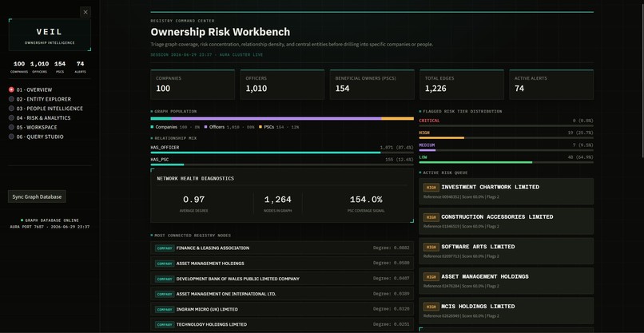Click COMPANY tag beside Technology Holdings Limited
The image size is (644, 333).
tap(165, 324)
